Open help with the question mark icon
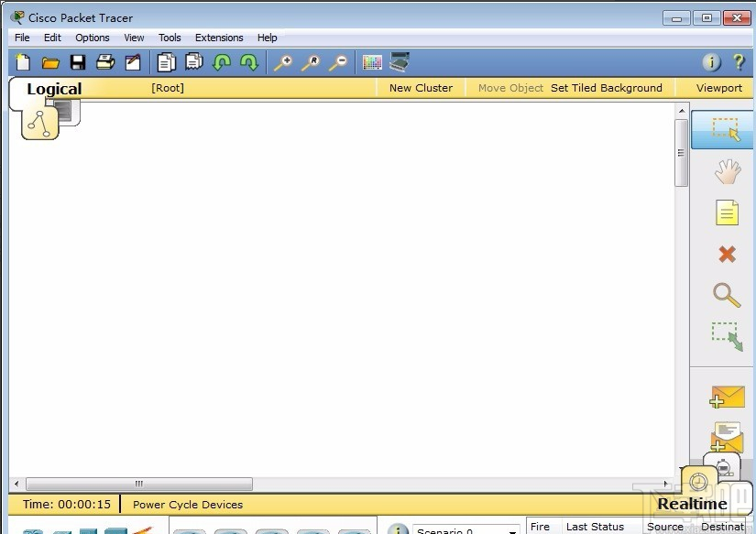The width and height of the screenshot is (756, 534). pos(739,62)
